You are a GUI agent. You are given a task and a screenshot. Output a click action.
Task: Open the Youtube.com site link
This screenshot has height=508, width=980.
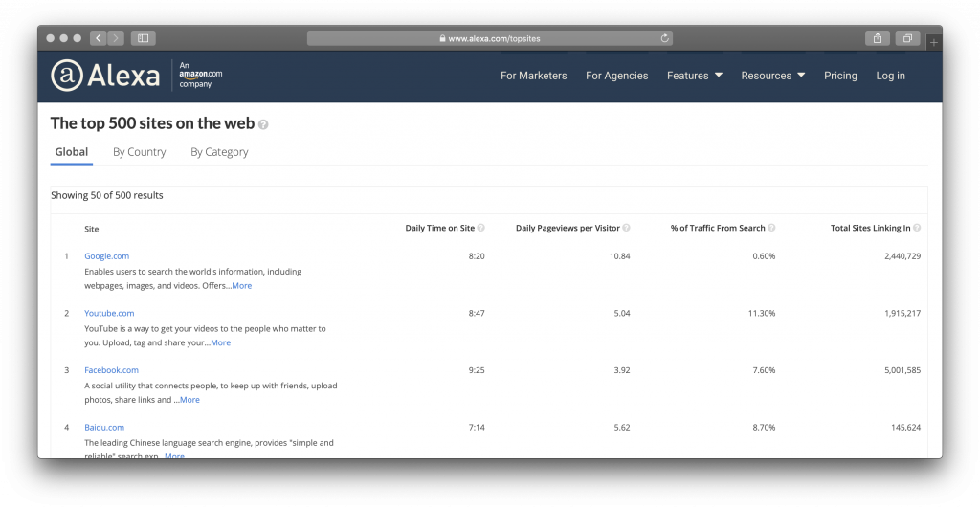(109, 313)
